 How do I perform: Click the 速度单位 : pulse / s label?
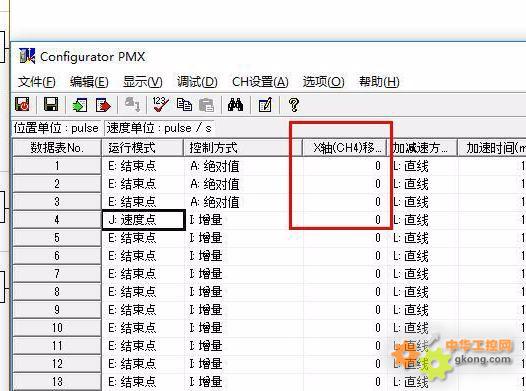(159, 128)
